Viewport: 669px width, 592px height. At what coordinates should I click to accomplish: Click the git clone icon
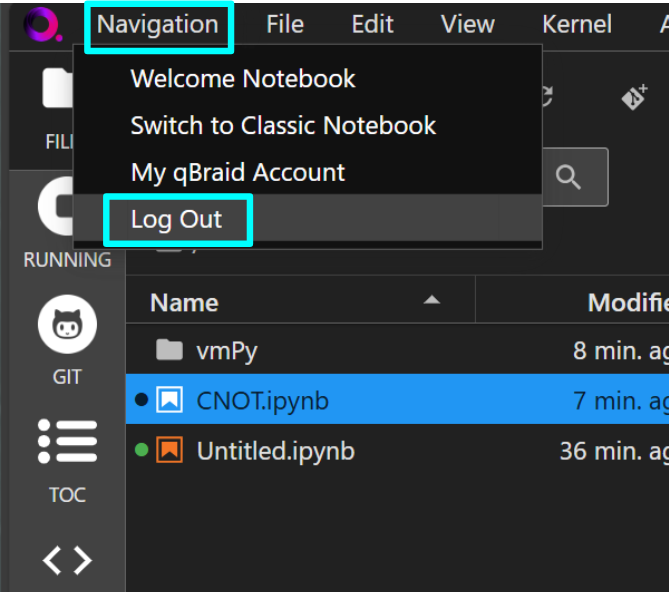634,97
